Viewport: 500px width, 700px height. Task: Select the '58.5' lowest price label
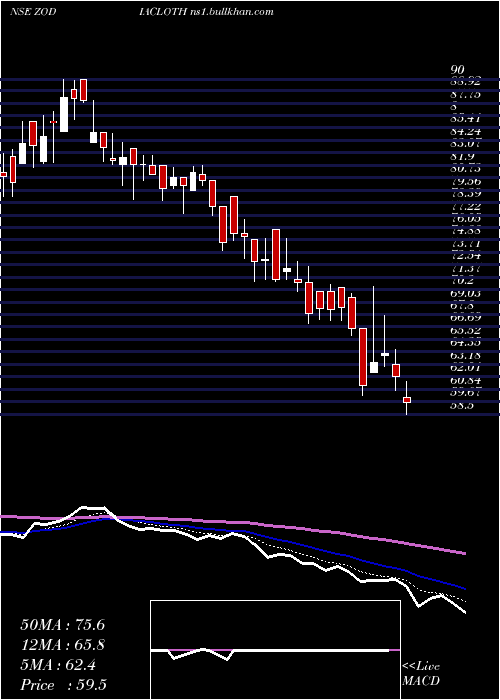click(461, 406)
